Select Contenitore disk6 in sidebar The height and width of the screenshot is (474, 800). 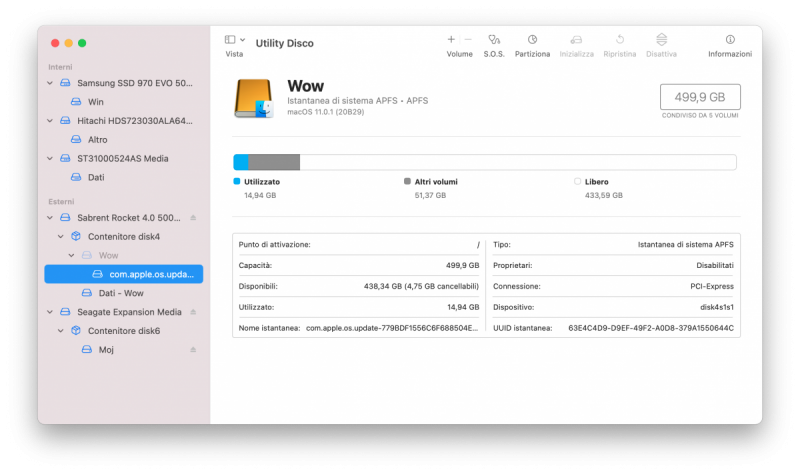(123, 331)
